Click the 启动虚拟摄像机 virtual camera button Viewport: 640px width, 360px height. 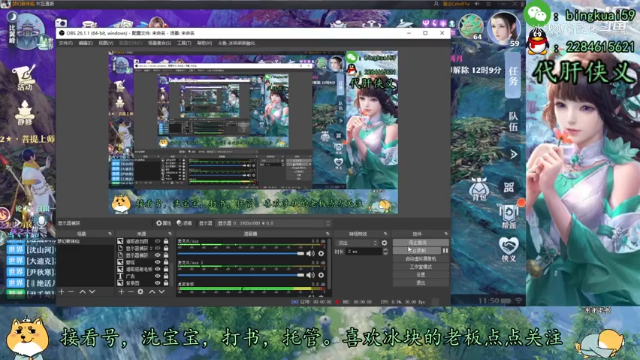(421, 259)
